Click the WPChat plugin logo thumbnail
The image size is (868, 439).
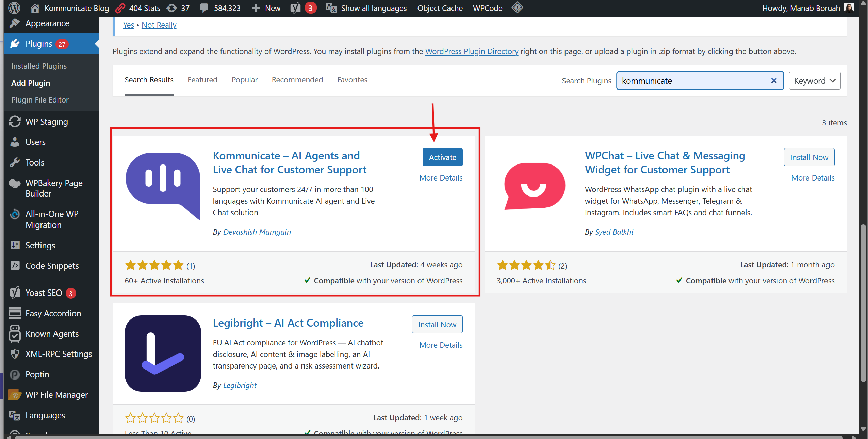click(535, 186)
